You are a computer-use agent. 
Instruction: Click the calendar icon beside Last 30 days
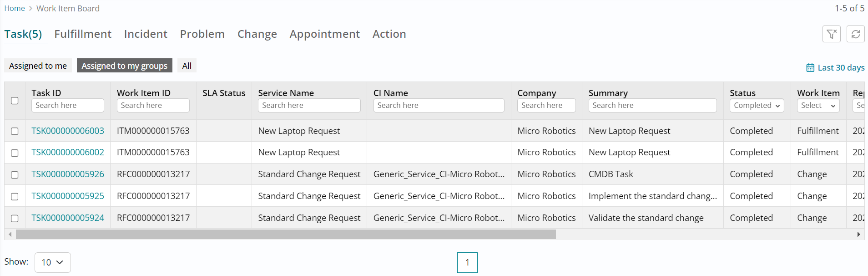(x=810, y=68)
